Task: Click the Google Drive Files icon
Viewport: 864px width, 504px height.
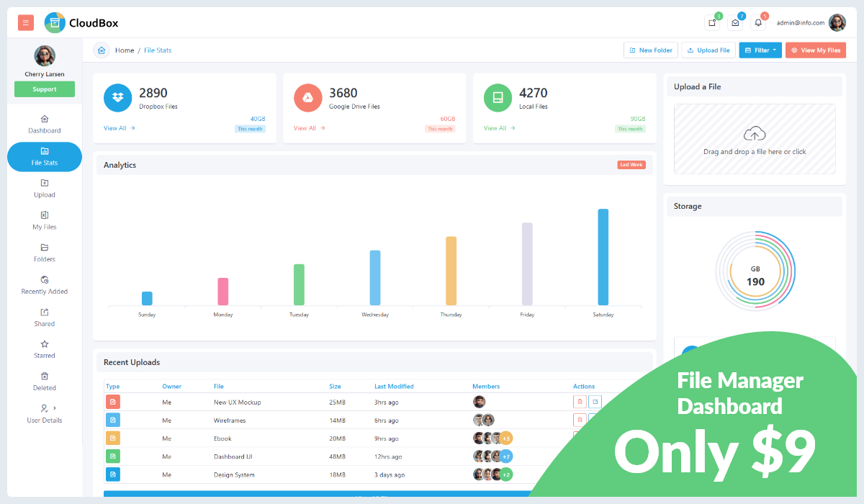Action: [307, 97]
